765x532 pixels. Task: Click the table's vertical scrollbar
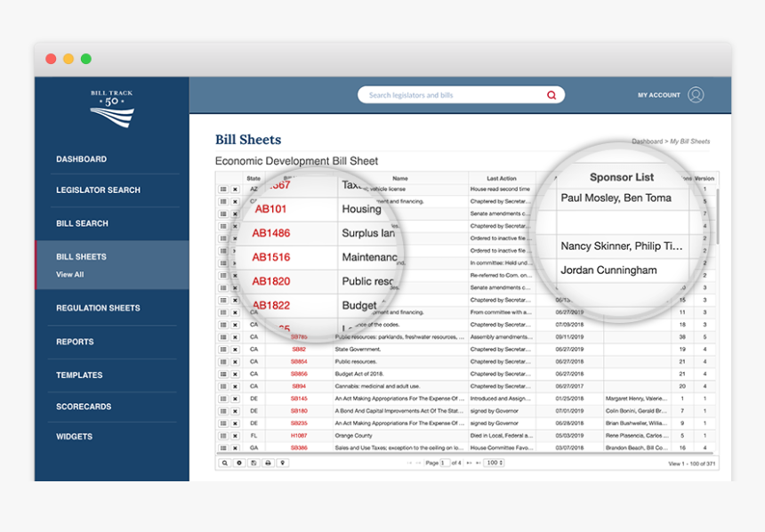point(718,217)
